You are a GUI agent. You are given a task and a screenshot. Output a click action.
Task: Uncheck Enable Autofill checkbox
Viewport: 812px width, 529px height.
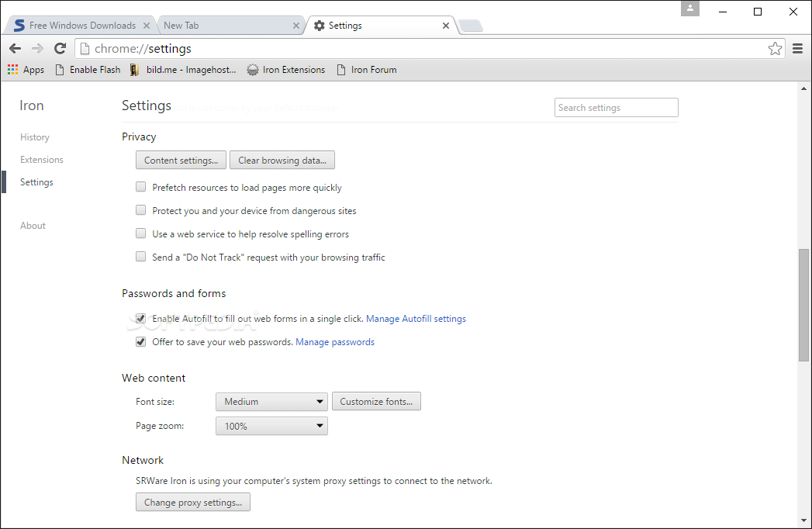141,318
